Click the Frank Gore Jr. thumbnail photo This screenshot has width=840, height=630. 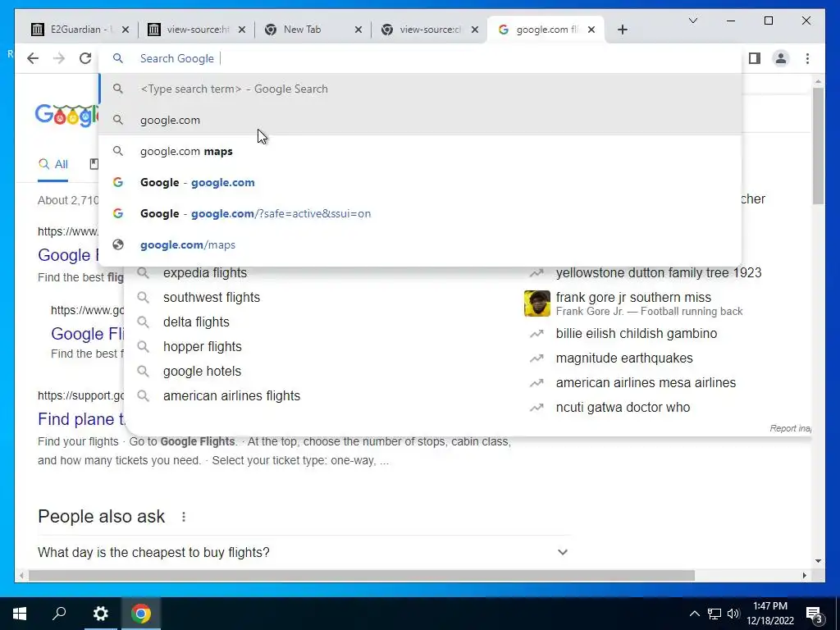tap(536, 304)
